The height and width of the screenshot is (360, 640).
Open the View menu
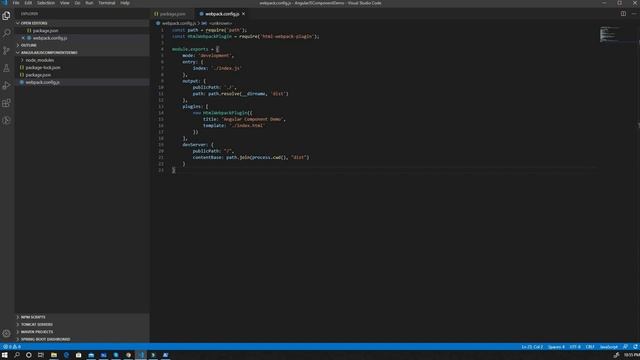64,3
